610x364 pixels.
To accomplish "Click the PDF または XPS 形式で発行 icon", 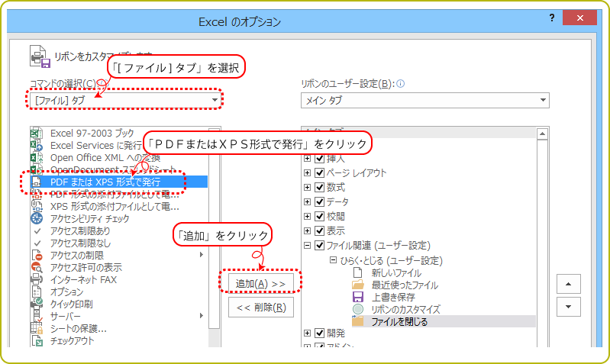I will tap(37, 182).
